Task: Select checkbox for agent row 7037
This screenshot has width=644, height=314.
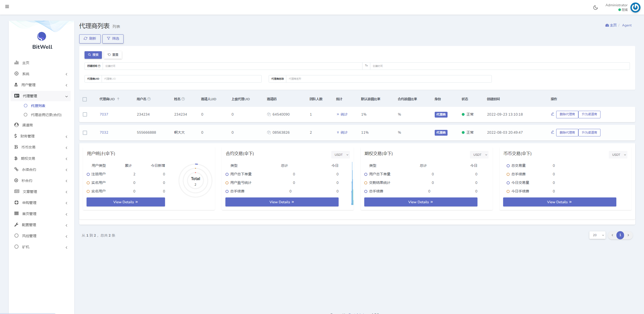Action: coord(85,114)
